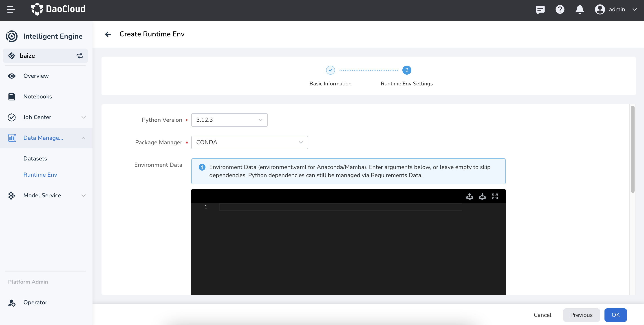Switch workspace using baize swap icon

80,56
